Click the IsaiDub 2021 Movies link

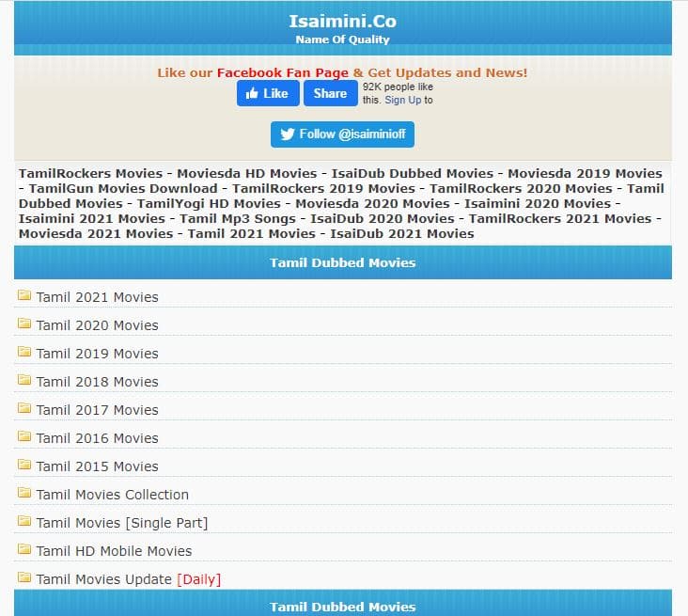[x=402, y=233]
